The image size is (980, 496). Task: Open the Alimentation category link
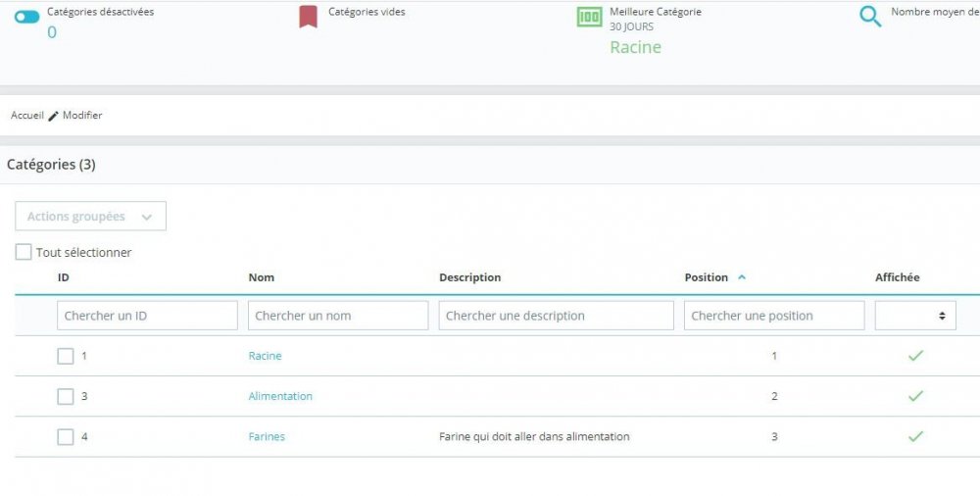[x=280, y=396]
